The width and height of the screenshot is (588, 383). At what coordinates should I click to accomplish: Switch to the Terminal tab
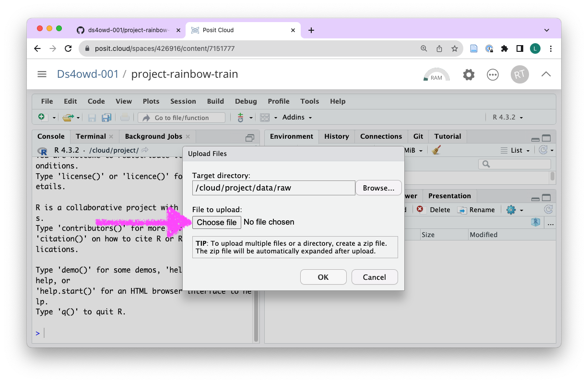point(91,136)
